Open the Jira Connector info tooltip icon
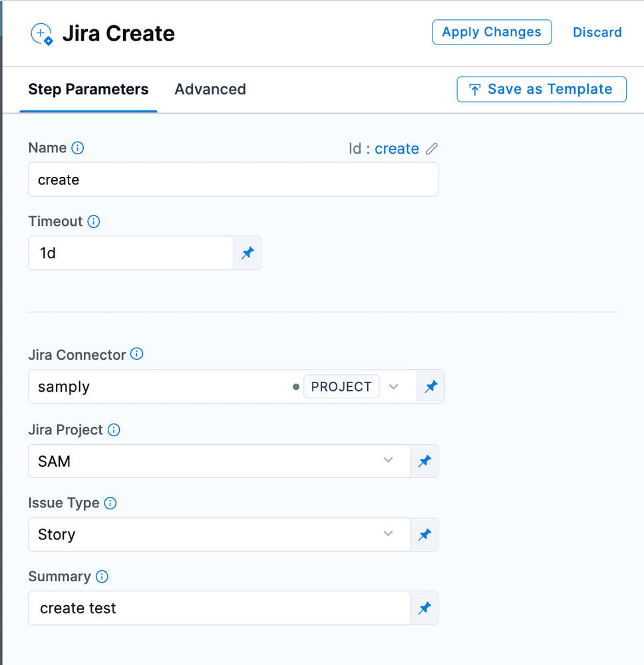Viewport: 644px width, 665px height. 136,354
